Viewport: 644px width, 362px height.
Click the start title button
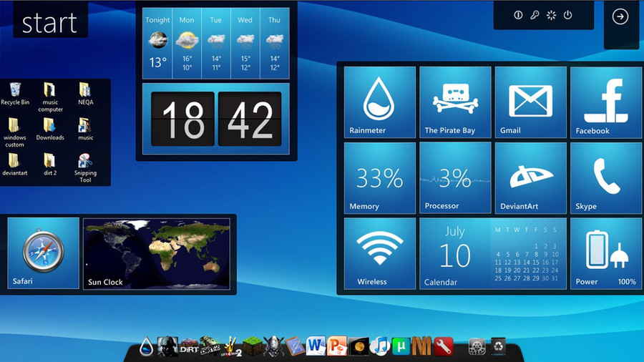pos(49,23)
